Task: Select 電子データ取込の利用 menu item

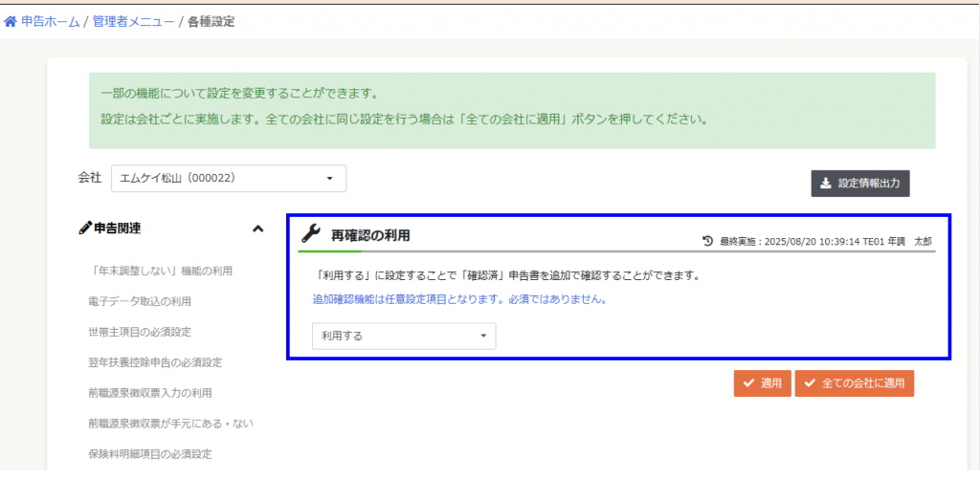Action: [140, 301]
